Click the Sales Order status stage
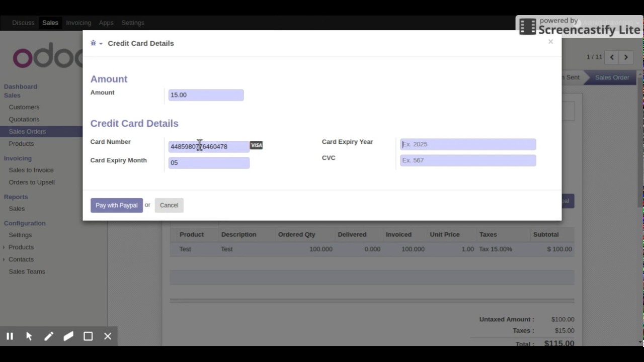The width and height of the screenshot is (644, 362). coord(612,77)
